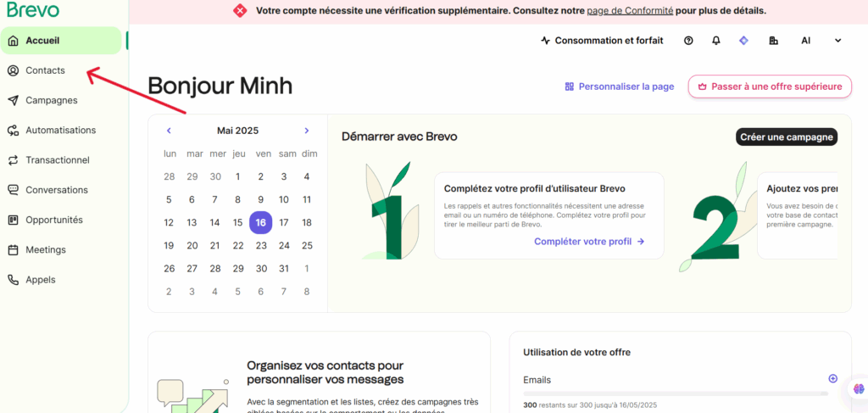
Task: Open the Campagnes menu item
Action: click(61, 101)
